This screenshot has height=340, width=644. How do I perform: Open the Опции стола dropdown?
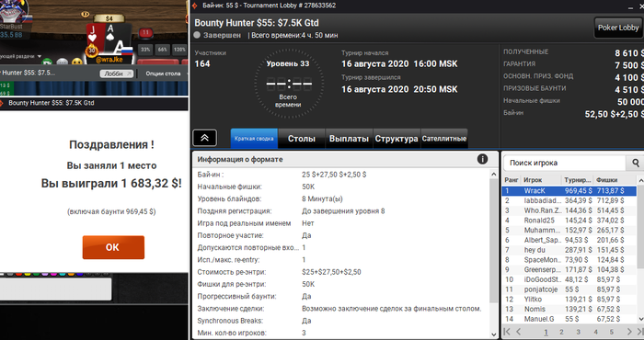[165, 74]
